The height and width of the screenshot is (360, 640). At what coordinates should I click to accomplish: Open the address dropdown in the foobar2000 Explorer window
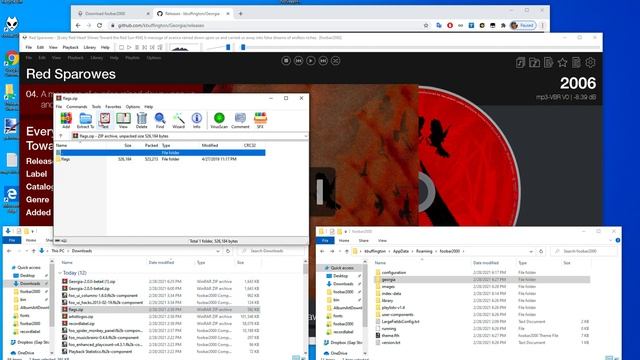click(531, 251)
